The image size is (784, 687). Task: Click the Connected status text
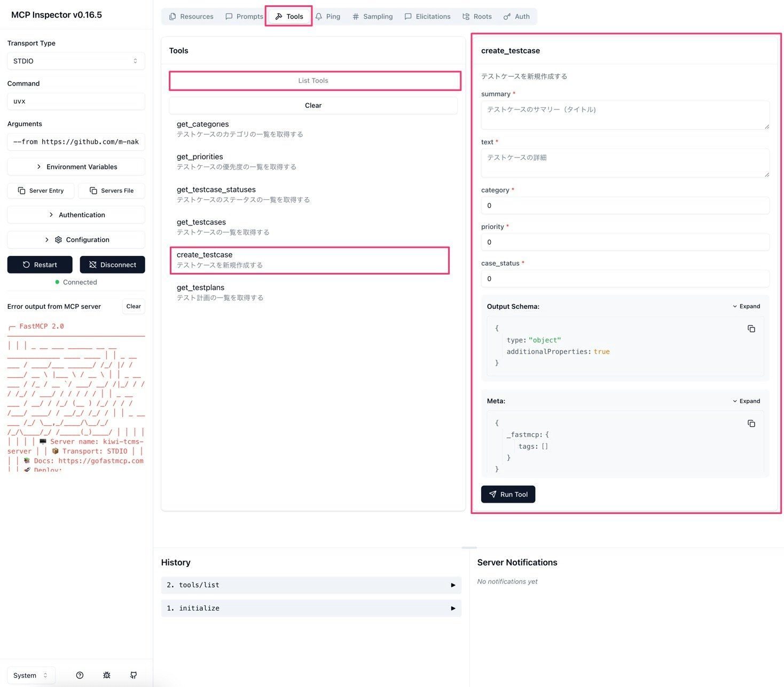80,282
